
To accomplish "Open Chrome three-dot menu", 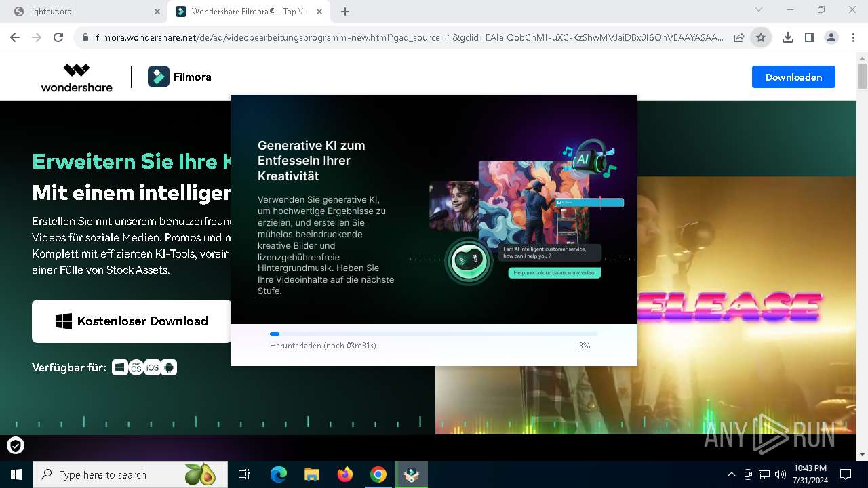I will click(x=852, y=38).
